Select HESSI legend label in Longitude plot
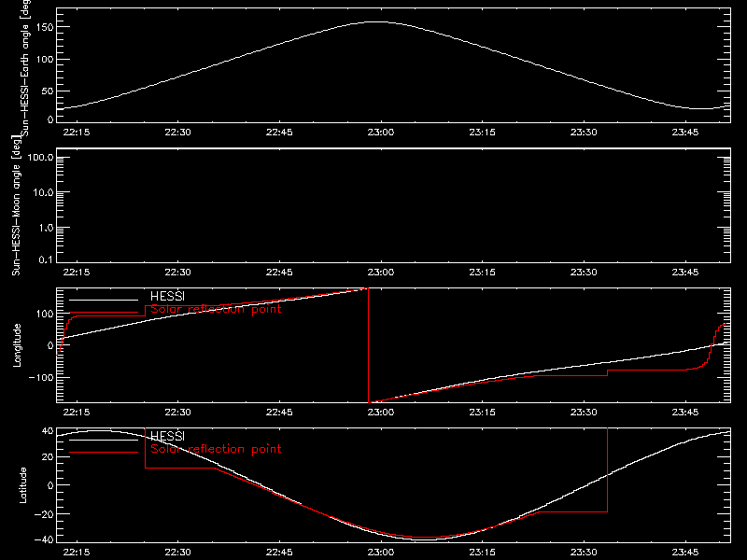 (167, 296)
